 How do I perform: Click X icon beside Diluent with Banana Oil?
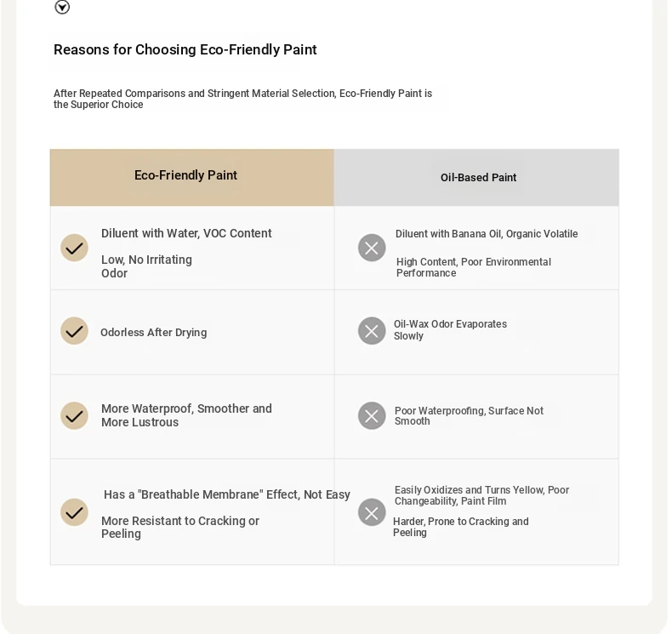[x=372, y=248]
